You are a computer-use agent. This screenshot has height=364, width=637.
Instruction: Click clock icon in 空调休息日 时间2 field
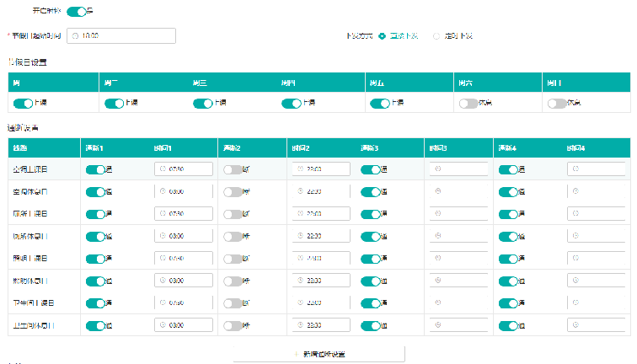tap(300, 191)
